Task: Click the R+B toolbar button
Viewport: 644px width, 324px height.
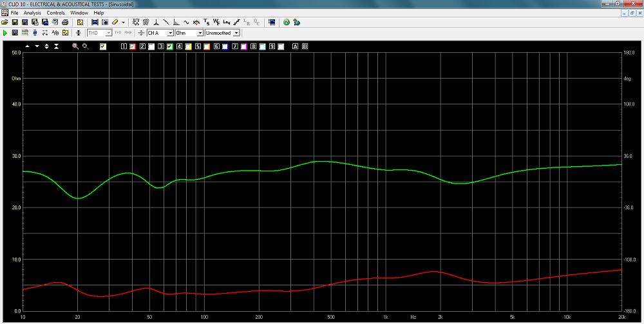Action: [128, 33]
